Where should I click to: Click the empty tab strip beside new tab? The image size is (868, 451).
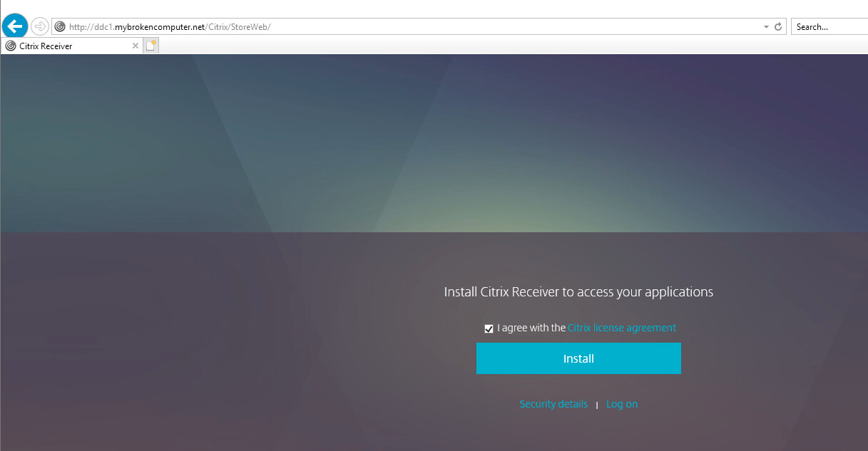point(499,46)
